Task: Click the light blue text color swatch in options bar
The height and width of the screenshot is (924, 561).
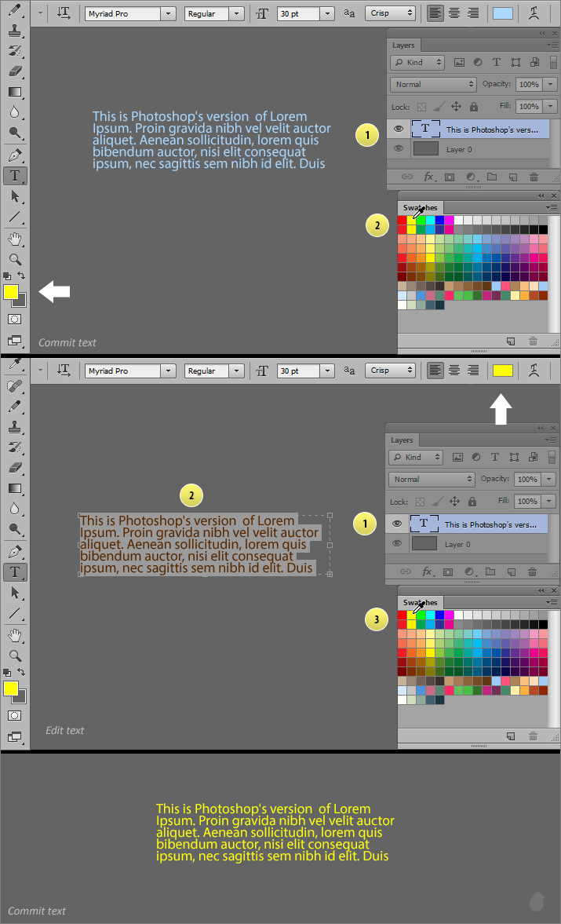Action: [x=503, y=13]
